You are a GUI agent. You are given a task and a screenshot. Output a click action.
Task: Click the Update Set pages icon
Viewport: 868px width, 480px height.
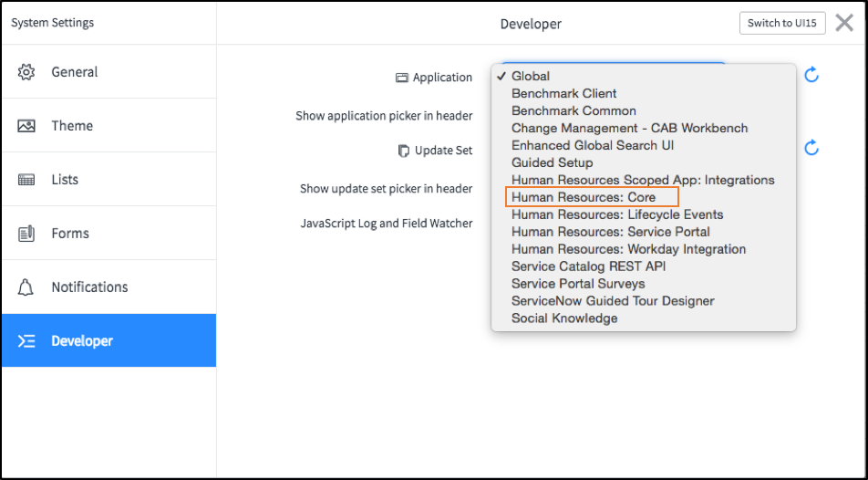tap(404, 151)
